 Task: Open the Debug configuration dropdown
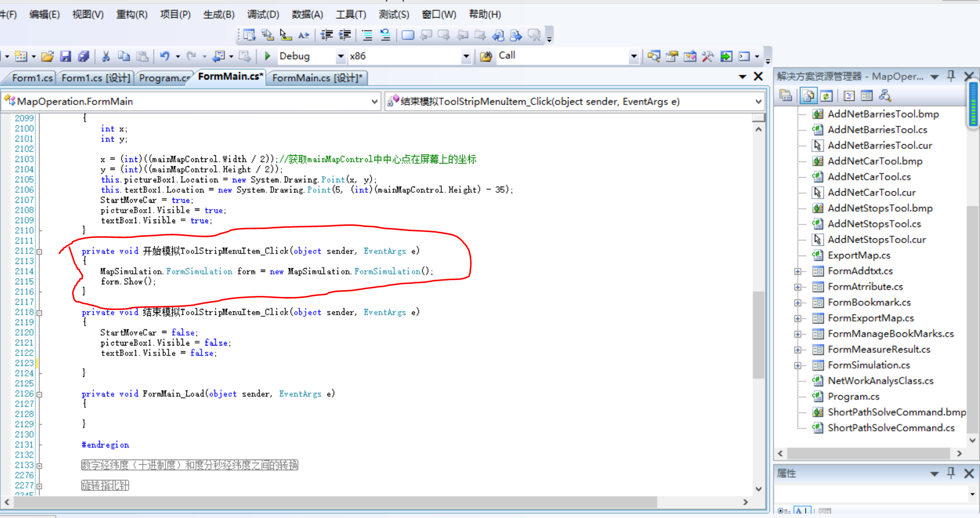coord(341,56)
